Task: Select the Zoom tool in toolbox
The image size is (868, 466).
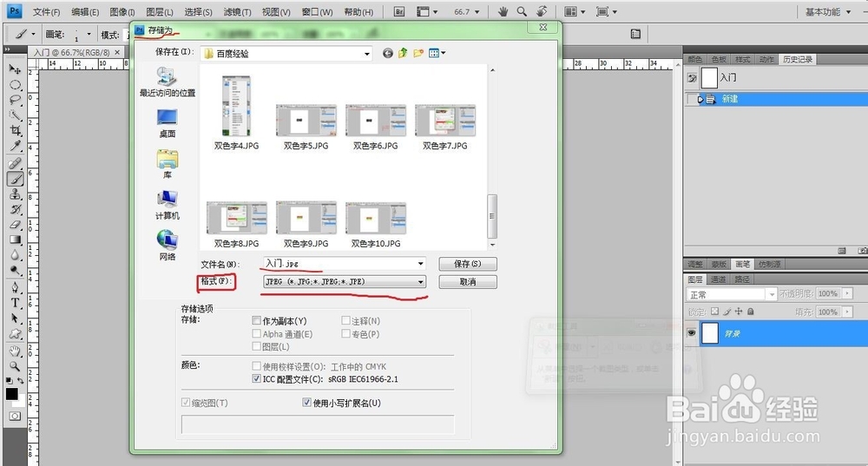Action: coord(15,366)
